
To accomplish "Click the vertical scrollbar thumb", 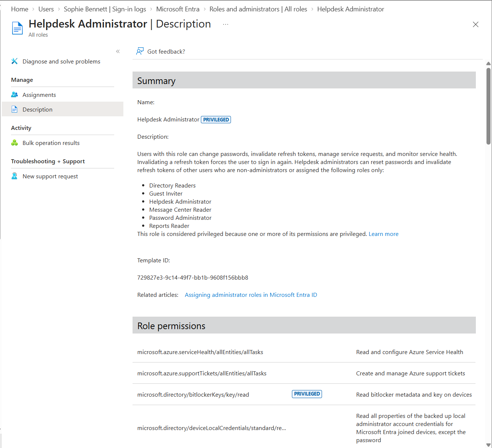I will tap(488, 106).
